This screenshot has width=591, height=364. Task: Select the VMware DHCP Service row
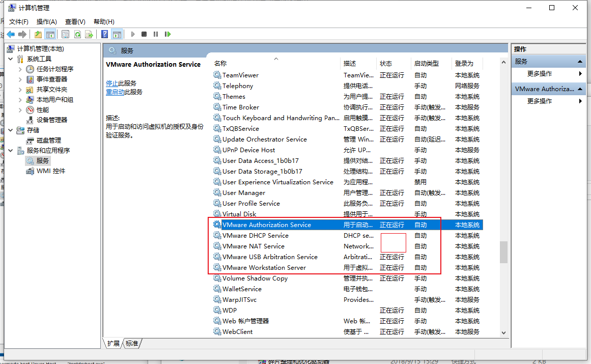click(x=347, y=236)
